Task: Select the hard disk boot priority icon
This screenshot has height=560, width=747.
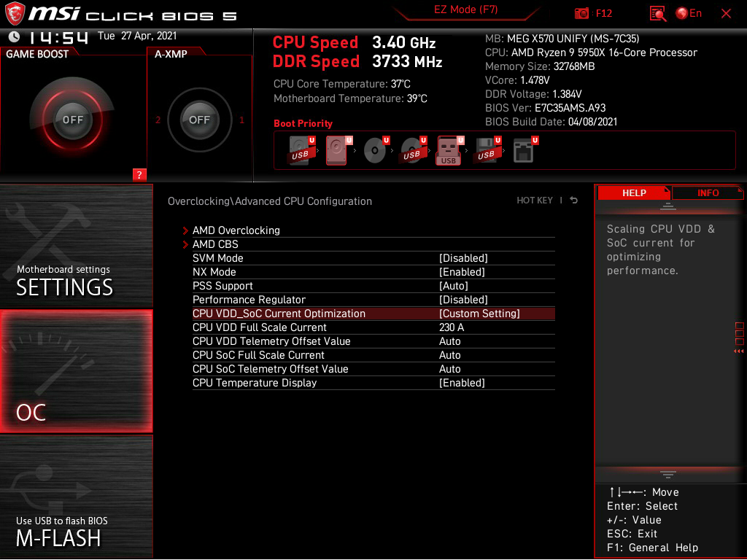Action: tap(337, 149)
